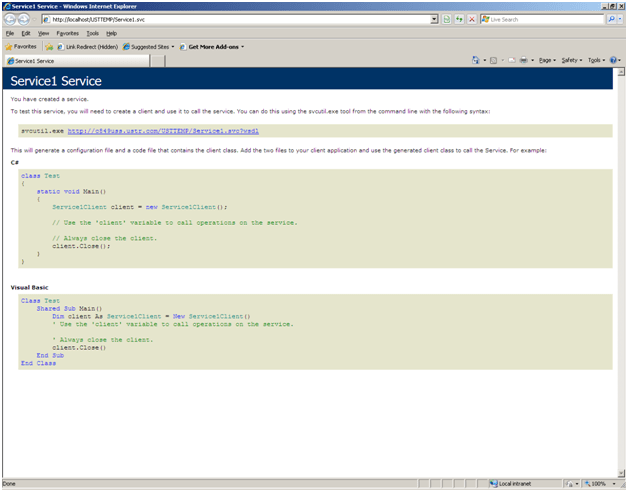Click the Back navigation button
The height and width of the screenshot is (492, 628).
point(10,19)
